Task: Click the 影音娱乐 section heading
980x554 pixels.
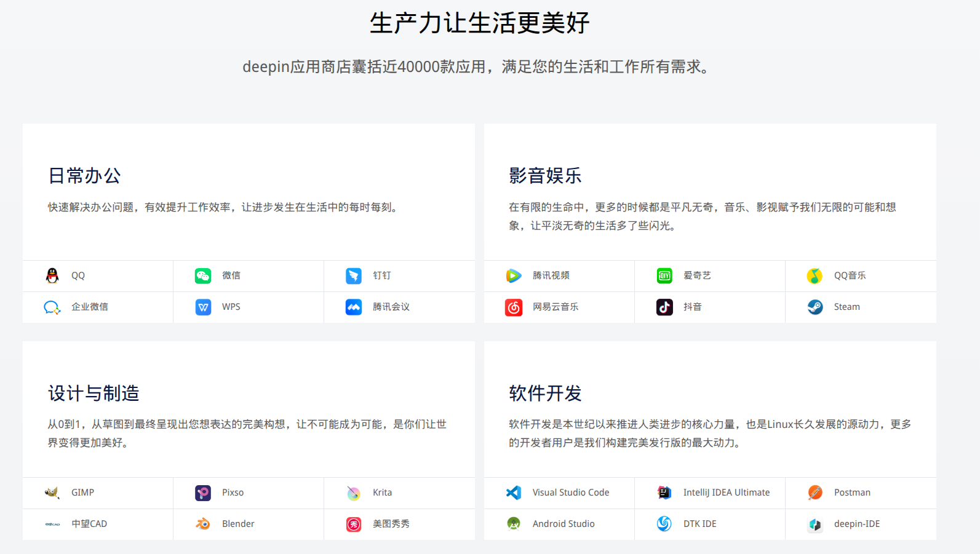Action: tap(545, 176)
